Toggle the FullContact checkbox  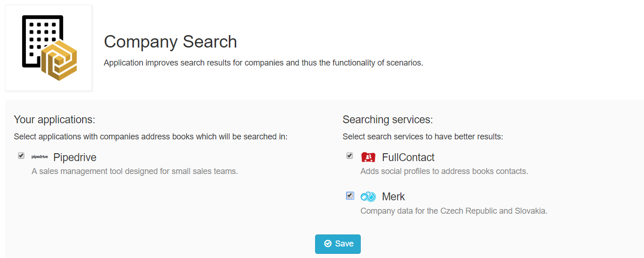pos(350,156)
